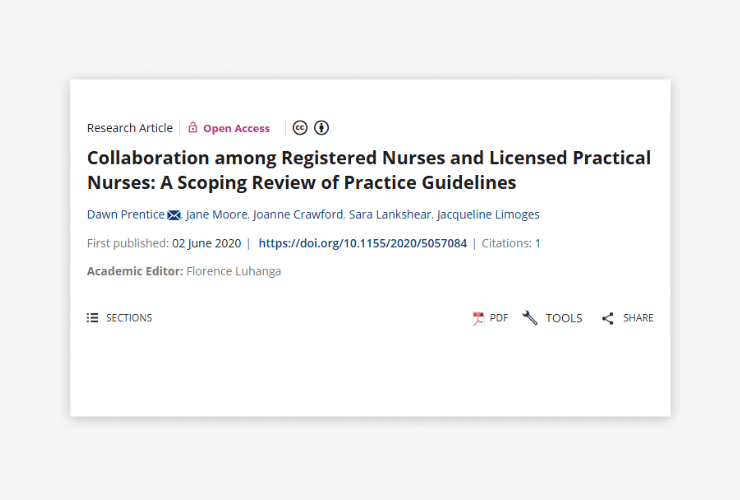Open the SHARE options

coord(638,318)
